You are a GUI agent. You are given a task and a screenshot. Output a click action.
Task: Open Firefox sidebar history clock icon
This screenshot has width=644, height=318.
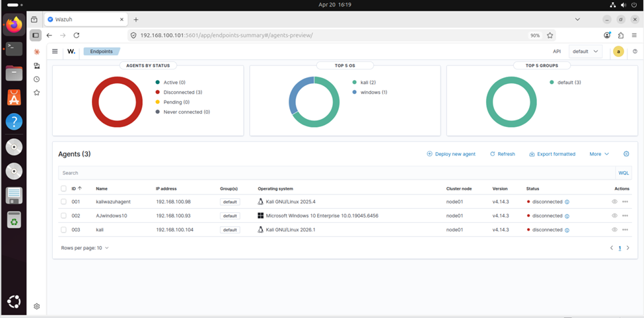(36, 79)
